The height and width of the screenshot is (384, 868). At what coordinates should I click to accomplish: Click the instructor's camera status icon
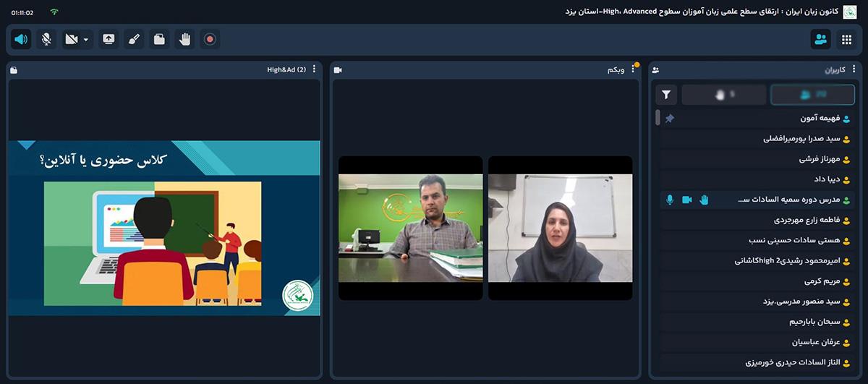pos(686,200)
